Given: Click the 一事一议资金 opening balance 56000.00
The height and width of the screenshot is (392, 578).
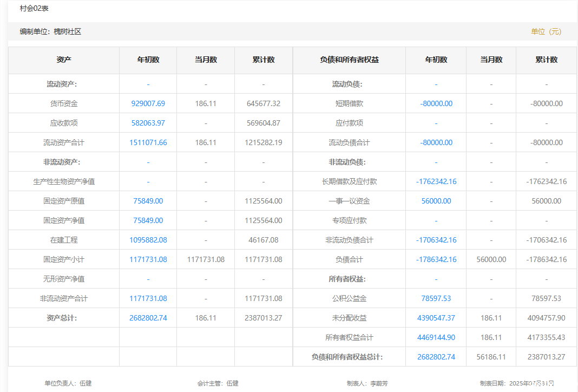Looking at the screenshot, I should [436, 201].
